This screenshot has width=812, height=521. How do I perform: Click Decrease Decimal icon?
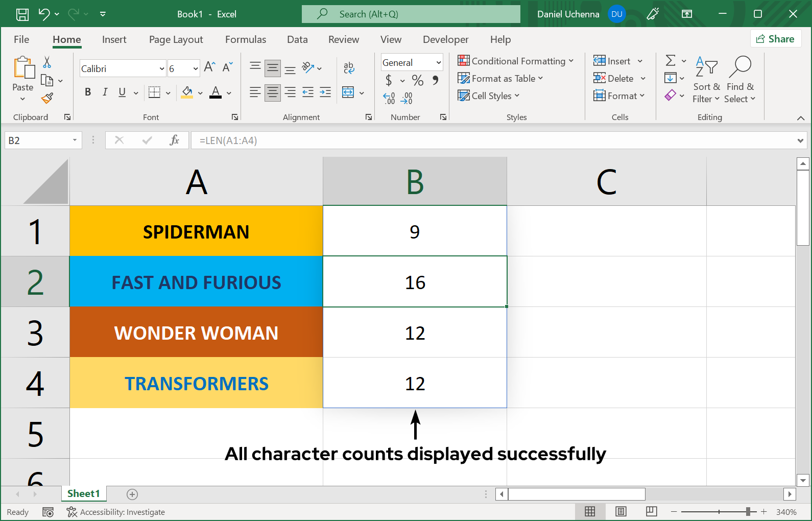(x=407, y=98)
